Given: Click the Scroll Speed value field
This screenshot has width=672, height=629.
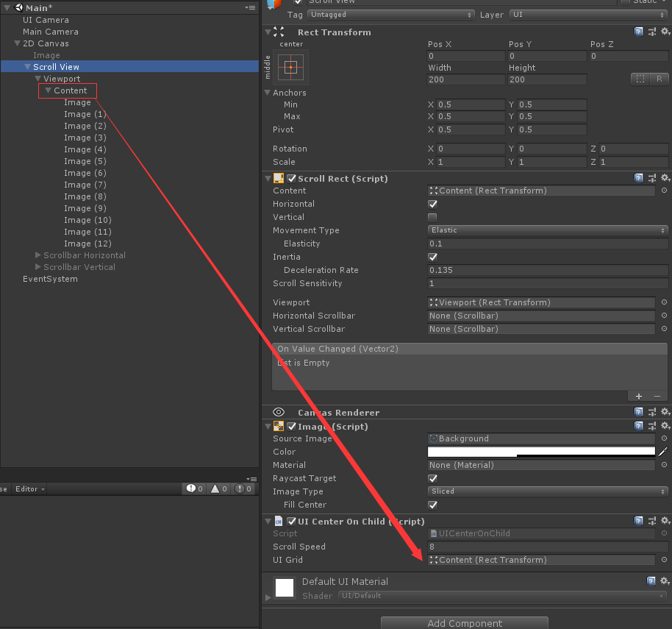Looking at the screenshot, I should tap(548, 547).
